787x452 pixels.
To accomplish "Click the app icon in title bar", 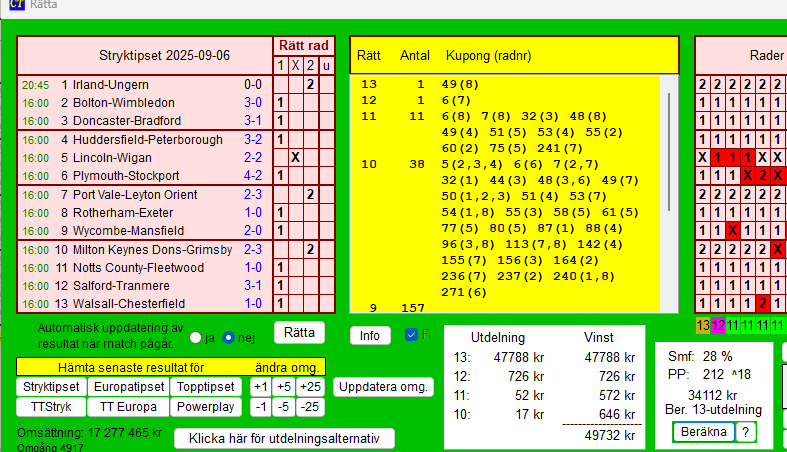I will click(17, 5).
